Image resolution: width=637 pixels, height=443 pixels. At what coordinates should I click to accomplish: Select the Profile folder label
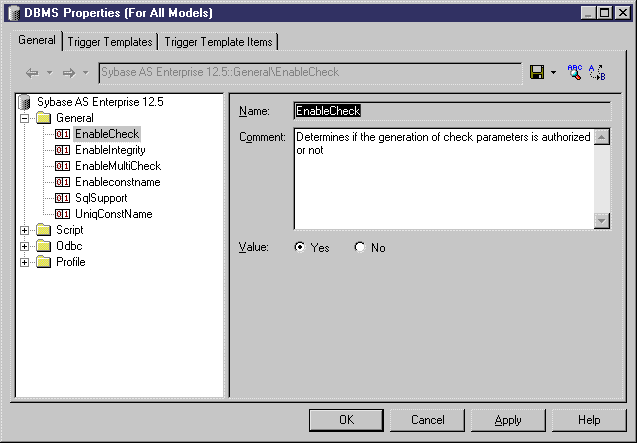(71, 262)
